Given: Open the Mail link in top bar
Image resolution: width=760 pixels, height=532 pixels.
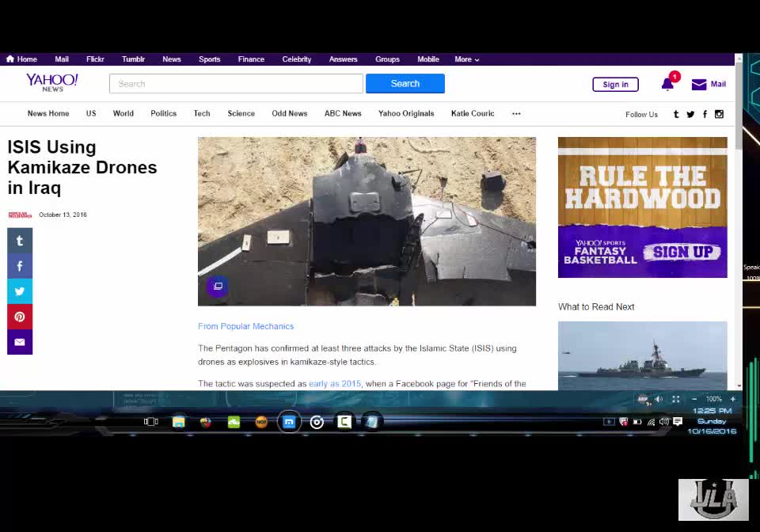Looking at the screenshot, I should pos(62,59).
